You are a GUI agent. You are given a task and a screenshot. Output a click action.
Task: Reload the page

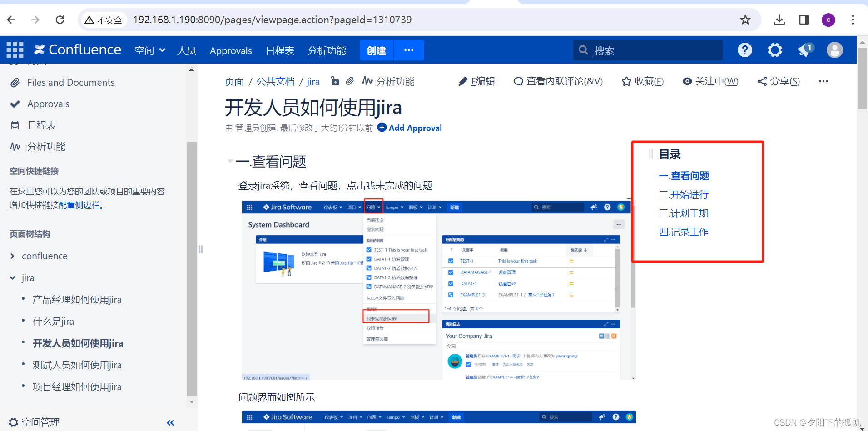60,20
